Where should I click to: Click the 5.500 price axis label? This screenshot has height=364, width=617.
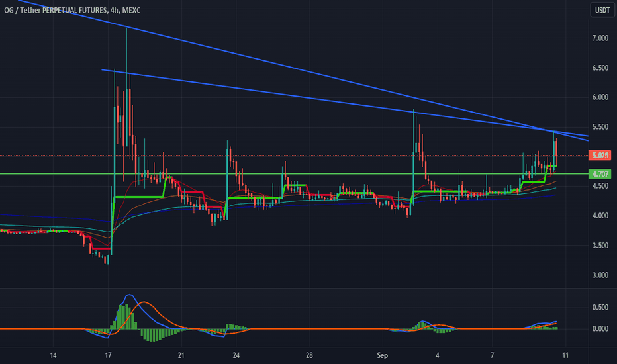[x=600, y=127]
